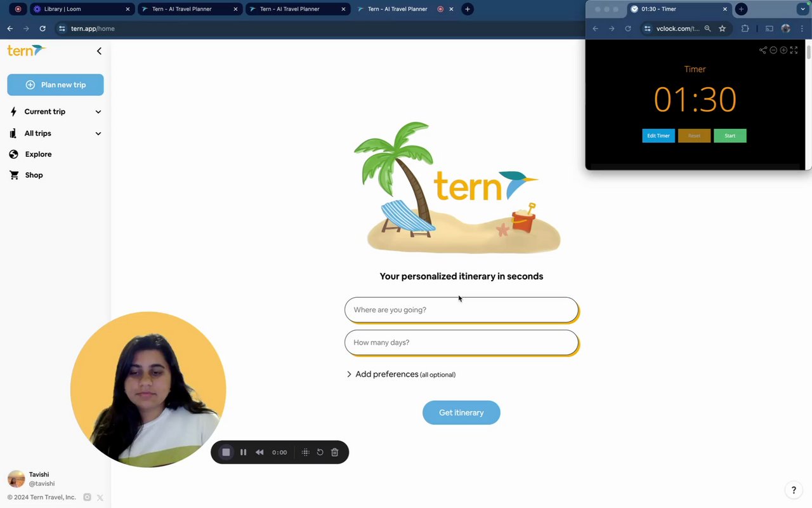Open Tern X (Twitter) icon in footer
The height and width of the screenshot is (508, 812).
100,497
